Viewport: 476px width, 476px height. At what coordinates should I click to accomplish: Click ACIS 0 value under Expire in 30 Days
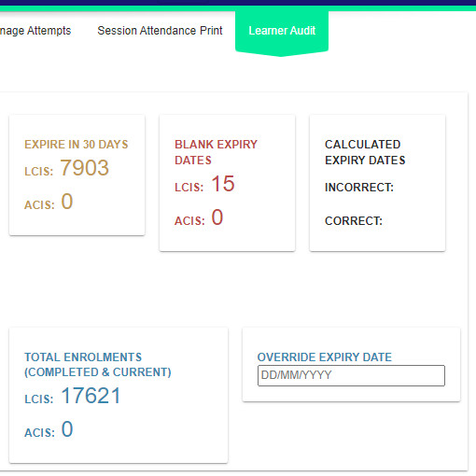click(x=67, y=202)
